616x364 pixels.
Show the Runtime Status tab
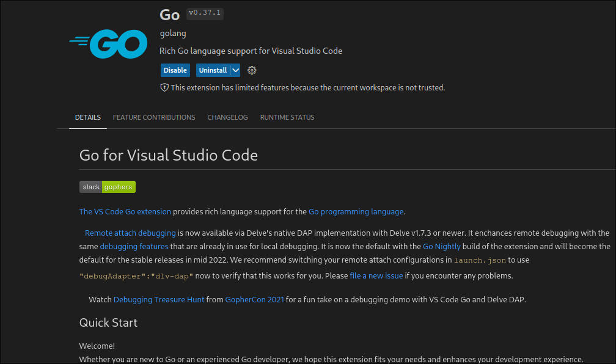287,117
